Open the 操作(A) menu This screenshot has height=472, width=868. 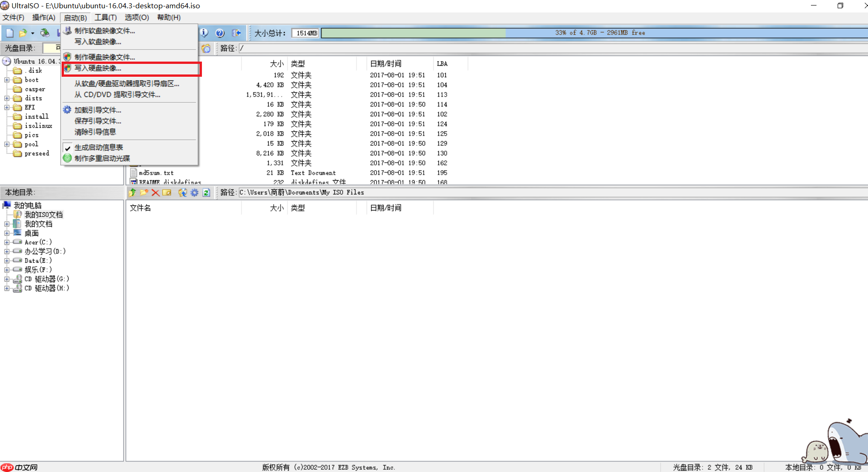tap(44, 17)
